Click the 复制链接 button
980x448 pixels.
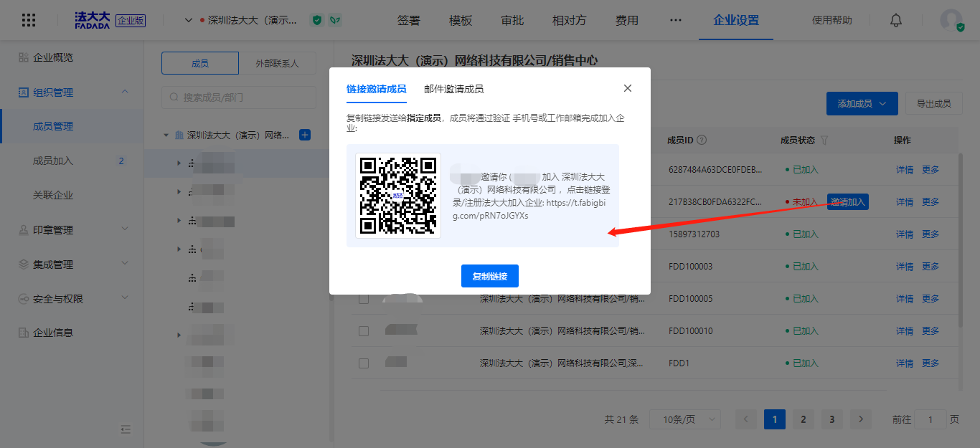pyautogui.click(x=489, y=276)
